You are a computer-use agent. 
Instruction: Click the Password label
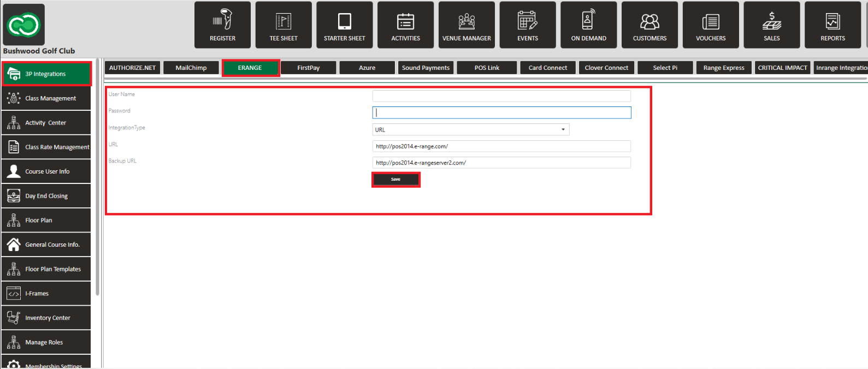click(119, 111)
